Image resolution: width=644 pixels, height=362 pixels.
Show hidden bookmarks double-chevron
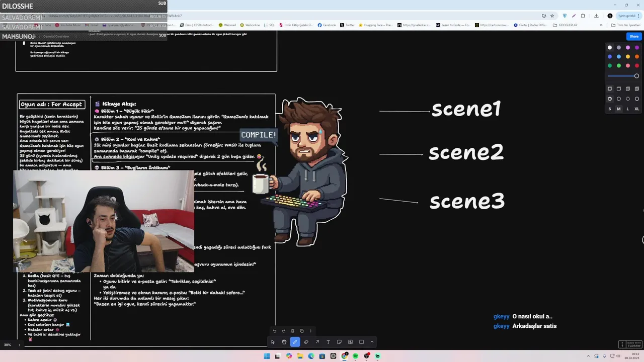click(601, 25)
